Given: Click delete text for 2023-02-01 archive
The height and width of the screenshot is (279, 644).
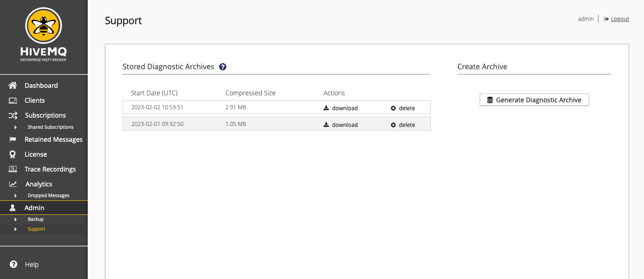Looking at the screenshot, I should coord(407,125).
